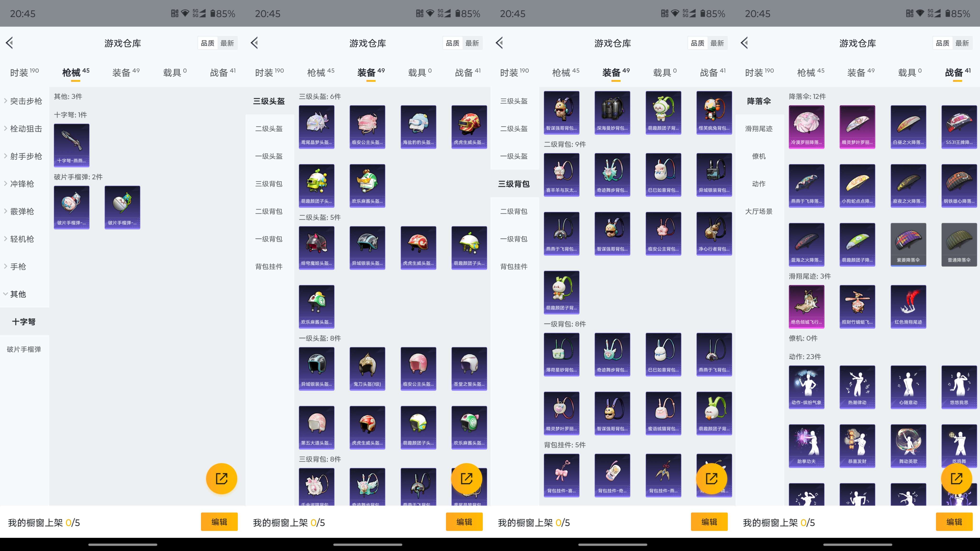
Task: Switch sorting to 品质 on the 枪械 screen
Action: [x=208, y=43]
